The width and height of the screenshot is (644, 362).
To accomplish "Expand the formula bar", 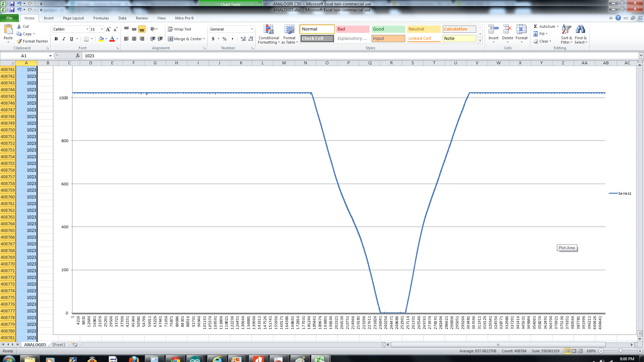I will pyautogui.click(x=641, y=56).
